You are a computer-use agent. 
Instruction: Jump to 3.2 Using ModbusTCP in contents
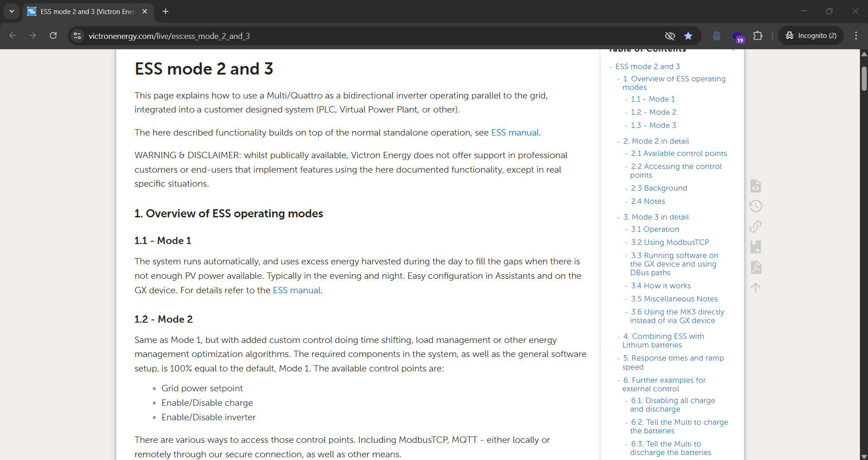(x=670, y=242)
